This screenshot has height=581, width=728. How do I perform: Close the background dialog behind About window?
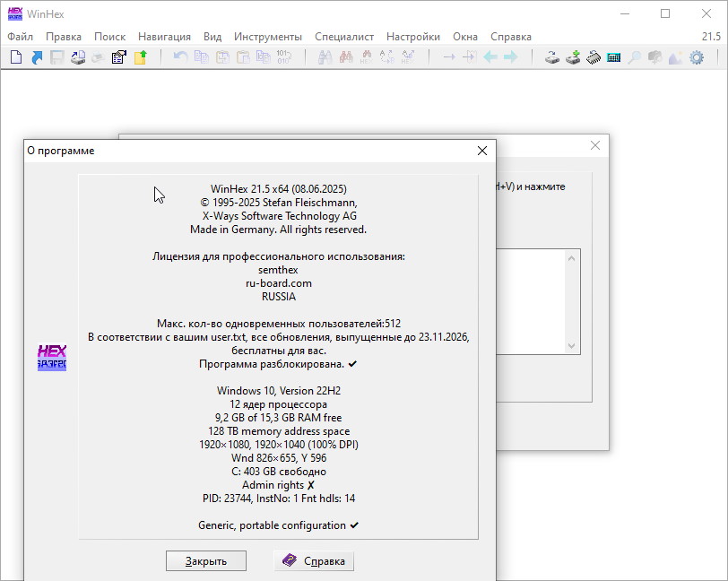(595, 145)
